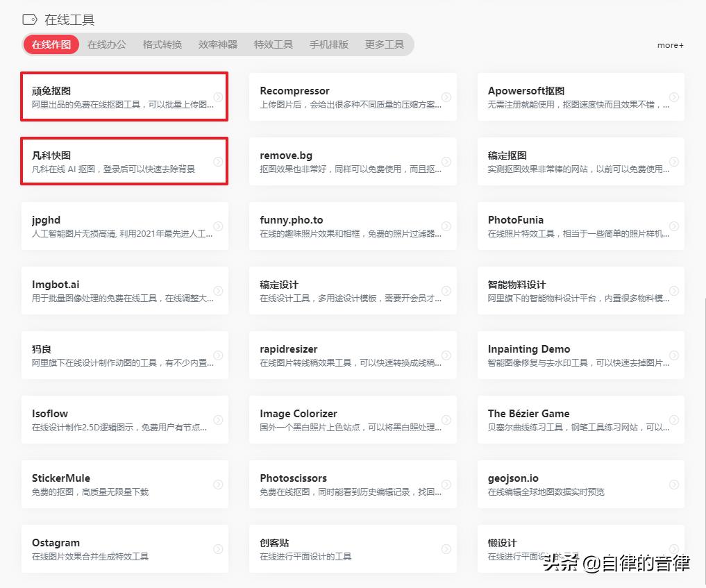This screenshot has width=706, height=588.
Task: Switch to the 在线办公 tab
Action: tap(106, 44)
